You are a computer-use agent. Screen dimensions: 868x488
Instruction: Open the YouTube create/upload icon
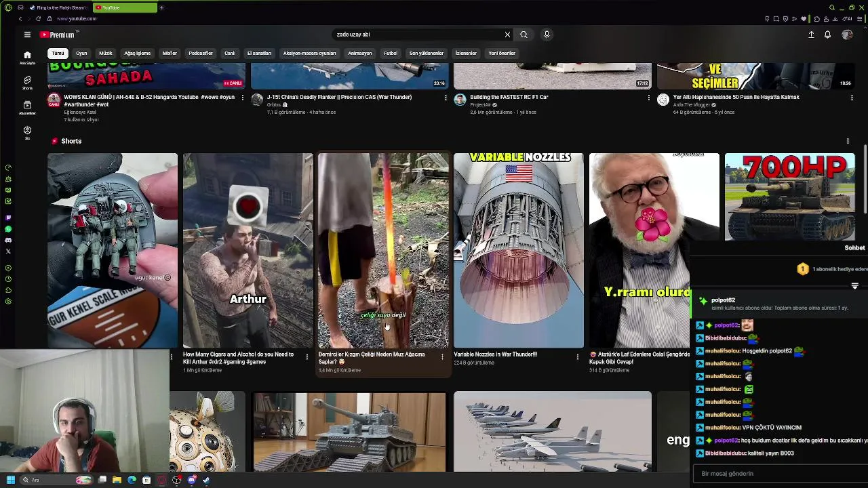(x=811, y=35)
